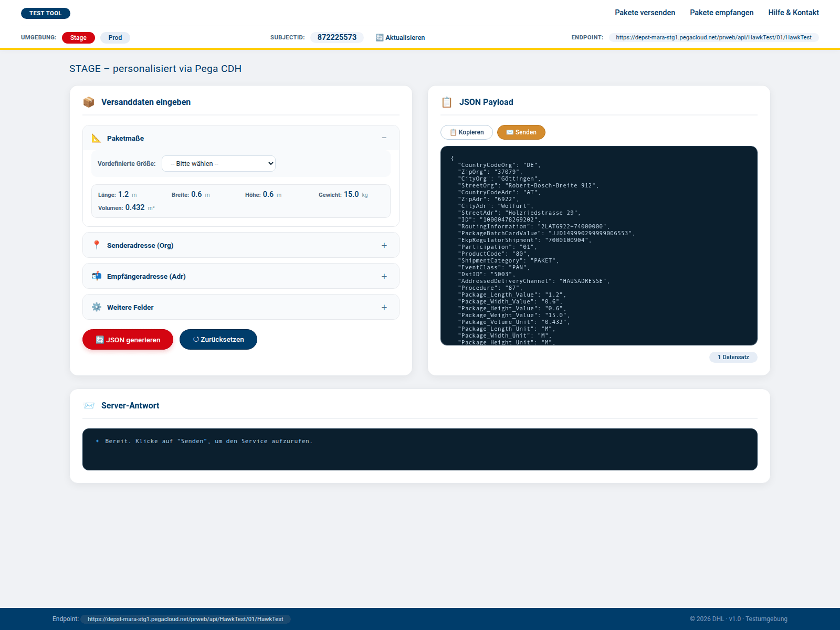
Task: Click the SubjectID value 872225573
Action: (x=337, y=37)
